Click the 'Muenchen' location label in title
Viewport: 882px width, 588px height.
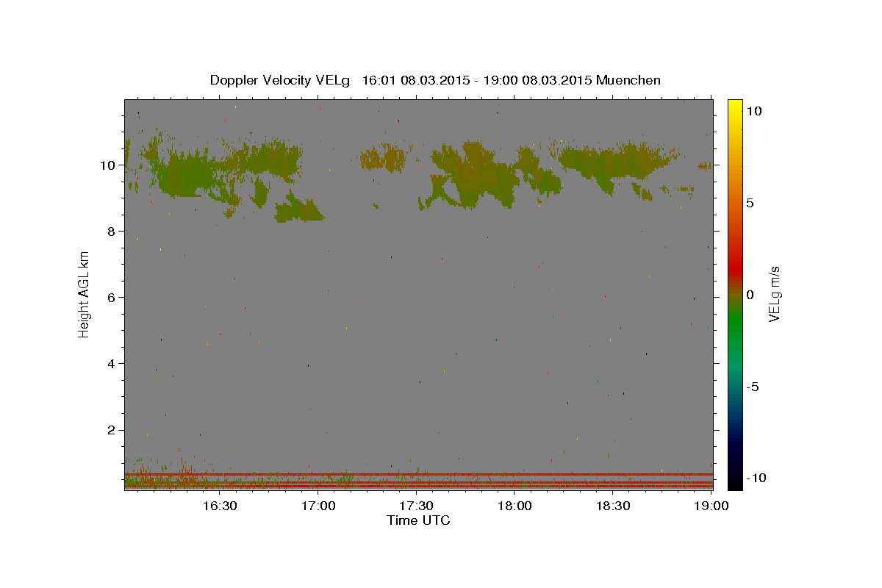628,80
